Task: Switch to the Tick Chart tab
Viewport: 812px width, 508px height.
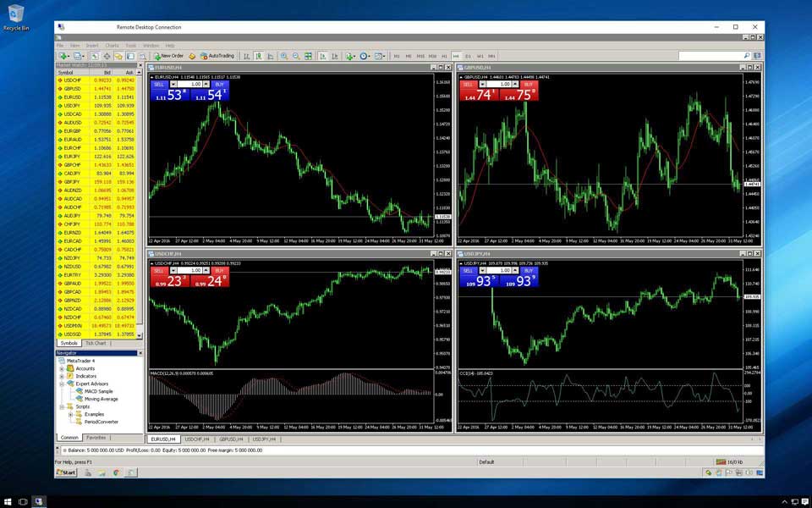Action: pos(96,343)
